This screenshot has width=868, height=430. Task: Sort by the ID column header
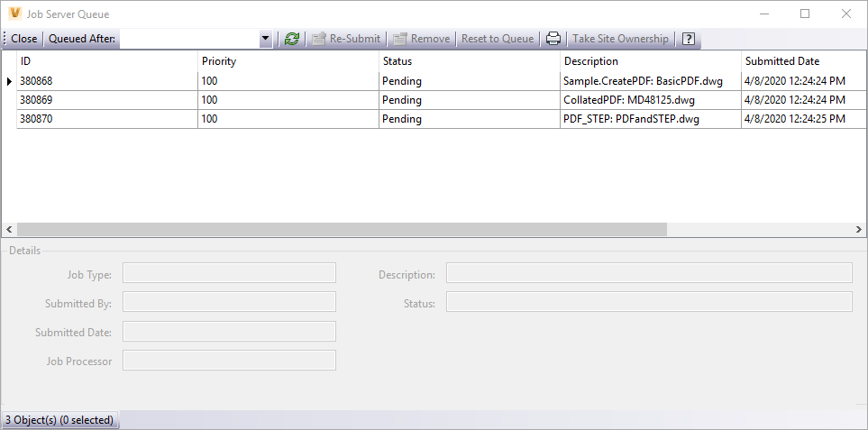106,61
